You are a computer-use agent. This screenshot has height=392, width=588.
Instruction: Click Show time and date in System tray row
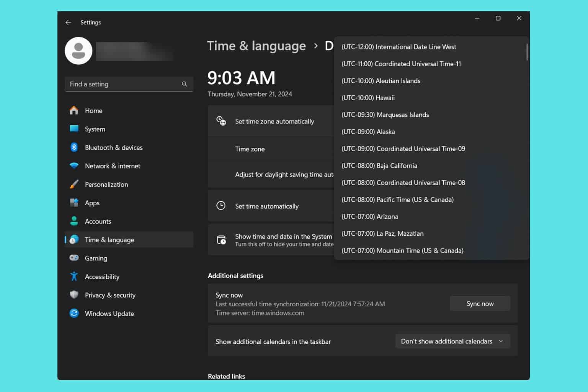coord(271,240)
